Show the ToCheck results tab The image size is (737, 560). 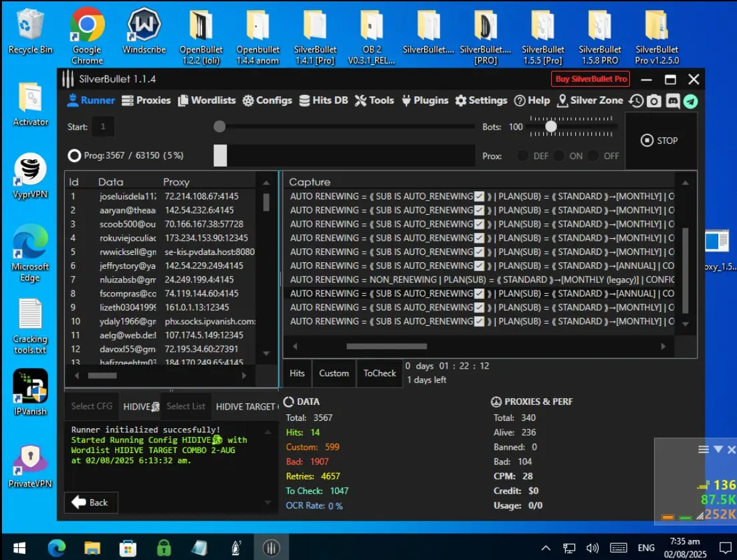click(x=380, y=373)
